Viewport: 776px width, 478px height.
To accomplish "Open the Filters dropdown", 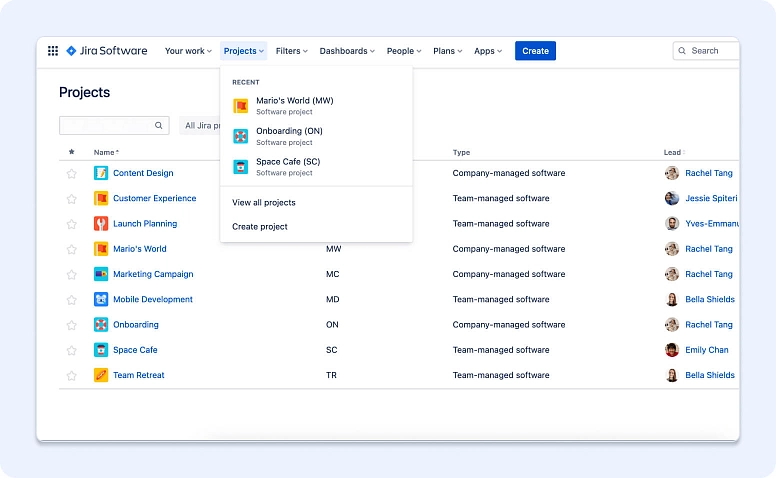I will 291,50.
